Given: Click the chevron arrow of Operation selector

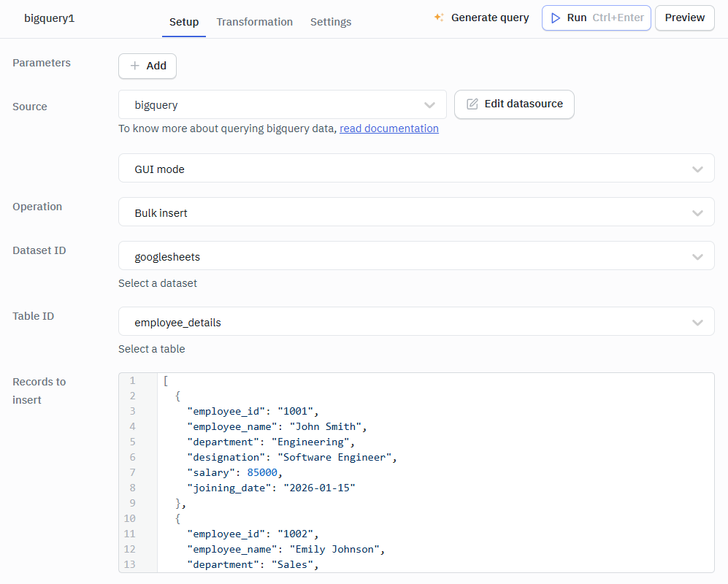Looking at the screenshot, I should (x=697, y=212).
